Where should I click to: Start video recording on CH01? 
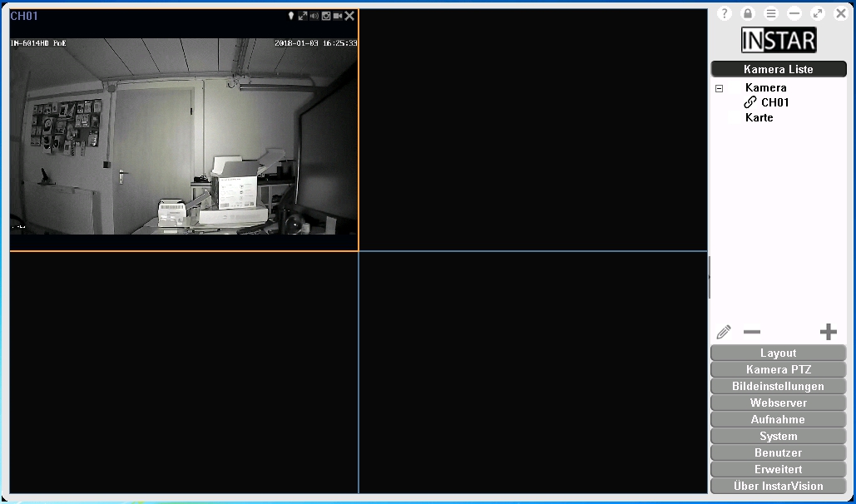[338, 16]
